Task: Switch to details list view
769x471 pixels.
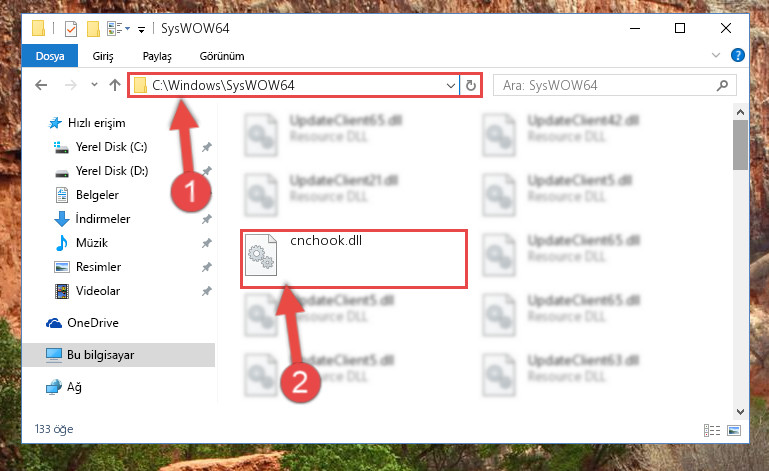Action: point(712,430)
